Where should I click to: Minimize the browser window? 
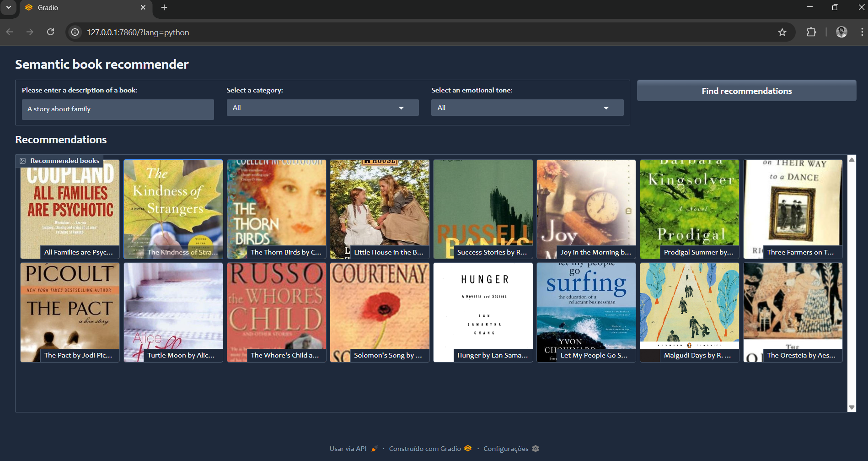(810, 7)
